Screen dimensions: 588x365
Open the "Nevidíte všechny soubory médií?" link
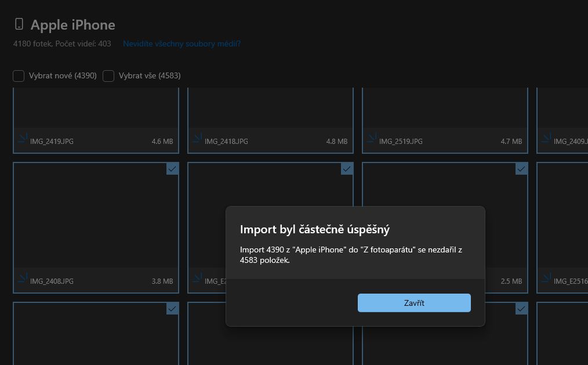pyautogui.click(x=182, y=44)
